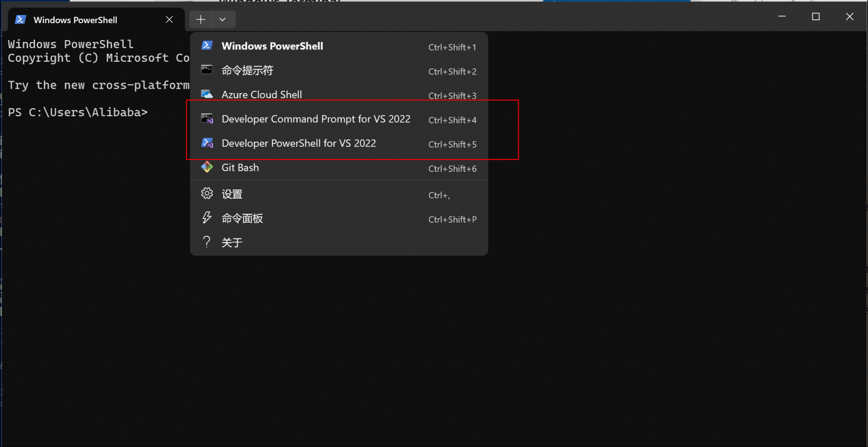Click the Developer PowerShell VS icon
This screenshot has width=868, height=447.
point(207,143)
